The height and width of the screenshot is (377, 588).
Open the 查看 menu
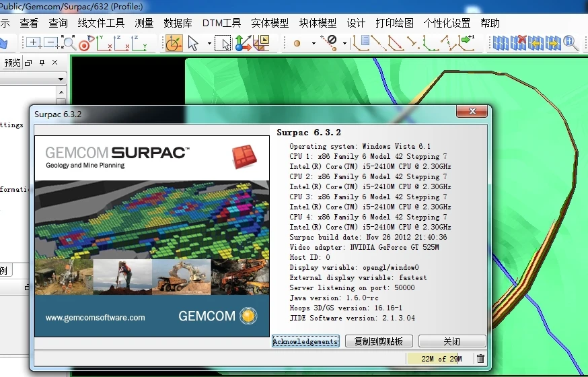coord(29,24)
